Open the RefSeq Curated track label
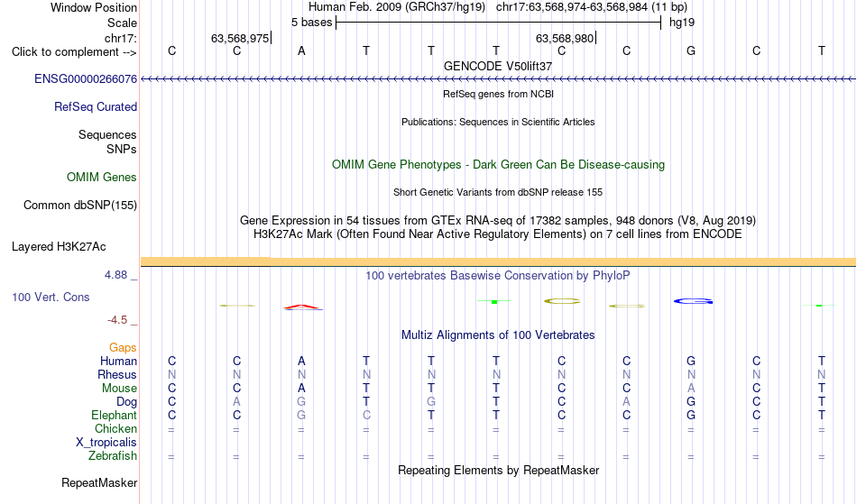Screen dimensions: 857x504 point(96,107)
